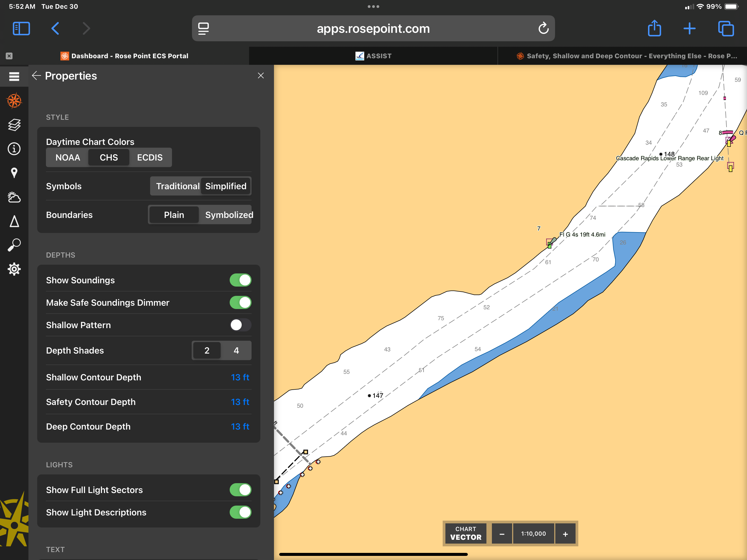Open Safety Contour Depth value selector
The width and height of the screenshot is (747, 560).
(240, 402)
